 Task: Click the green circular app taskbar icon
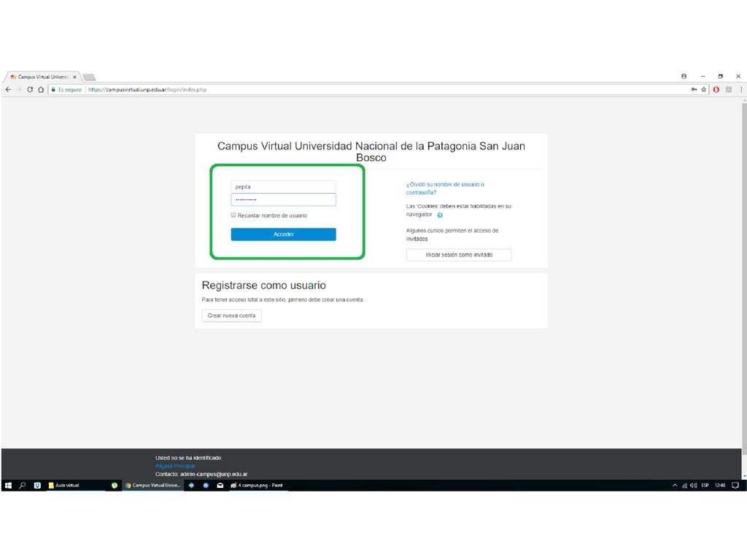pyautogui.click(x=115, y=485)
